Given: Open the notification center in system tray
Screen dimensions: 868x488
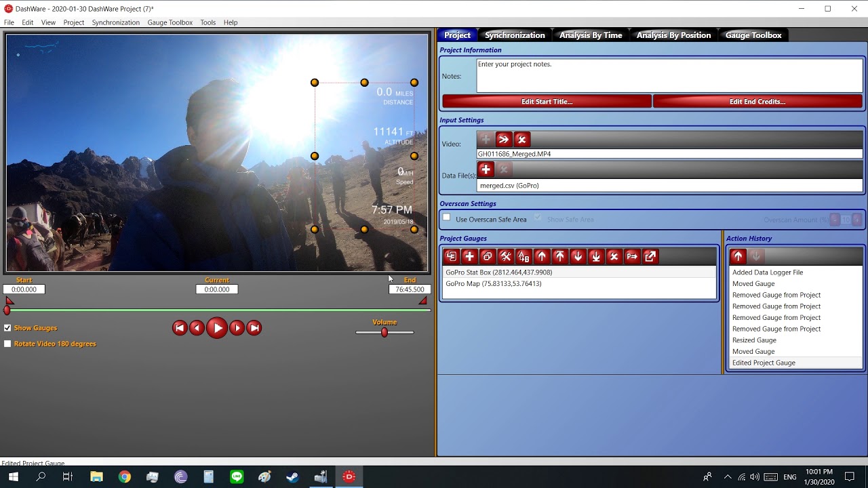Looking at the screenshot, I should pos(850,476).
